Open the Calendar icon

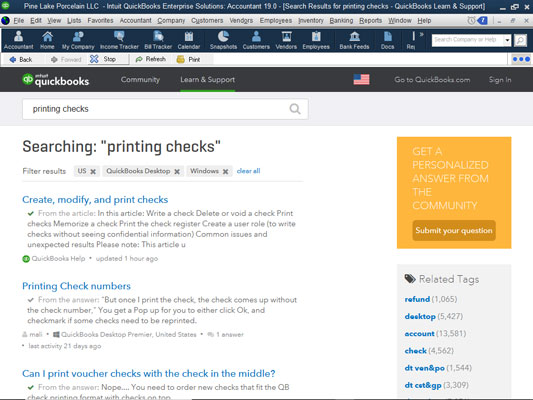pos(189,40)
